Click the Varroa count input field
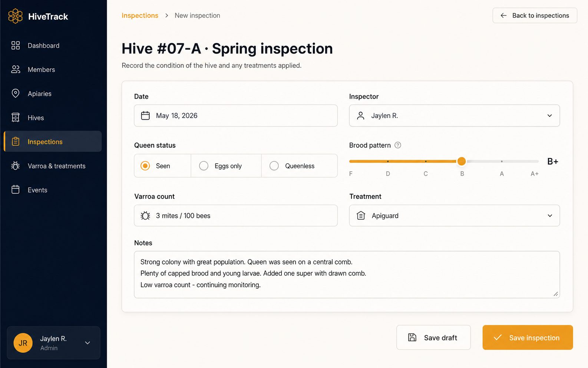Screen dimensions: 588x368 click(x=236, y=216)
